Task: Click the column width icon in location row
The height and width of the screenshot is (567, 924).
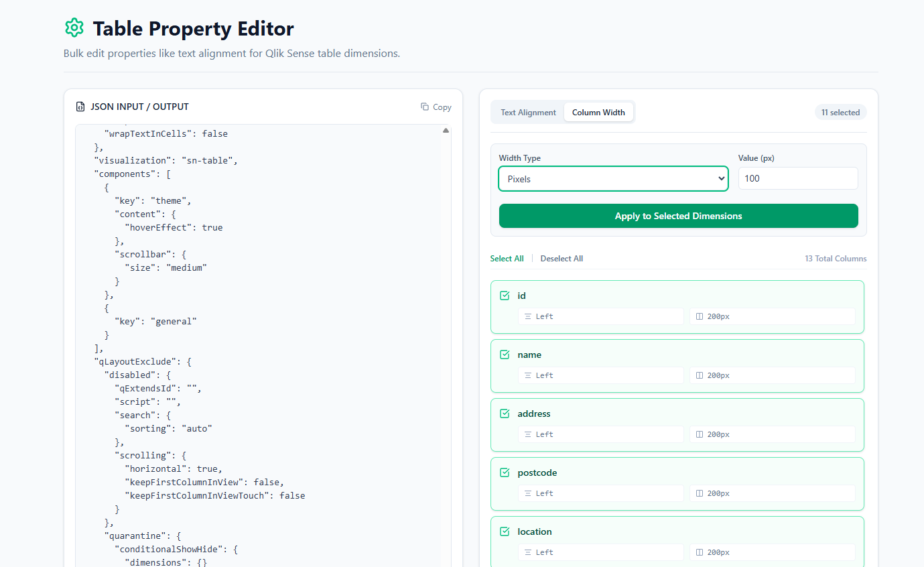Action: tap(700, 552)
